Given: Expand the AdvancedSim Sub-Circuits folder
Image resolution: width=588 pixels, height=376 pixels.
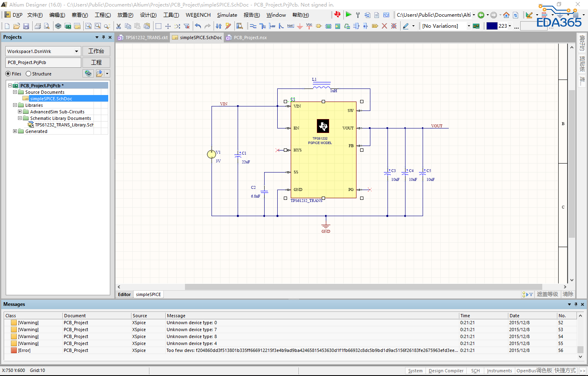Looking at the screenshot, I should [20, 112].
